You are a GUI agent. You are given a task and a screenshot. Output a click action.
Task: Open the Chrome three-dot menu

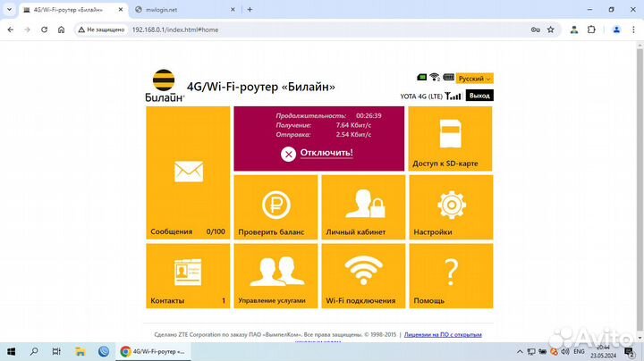(633, 29)
